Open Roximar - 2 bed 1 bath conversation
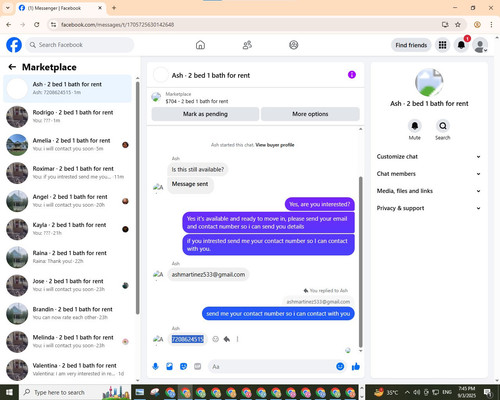 [68, 173]
